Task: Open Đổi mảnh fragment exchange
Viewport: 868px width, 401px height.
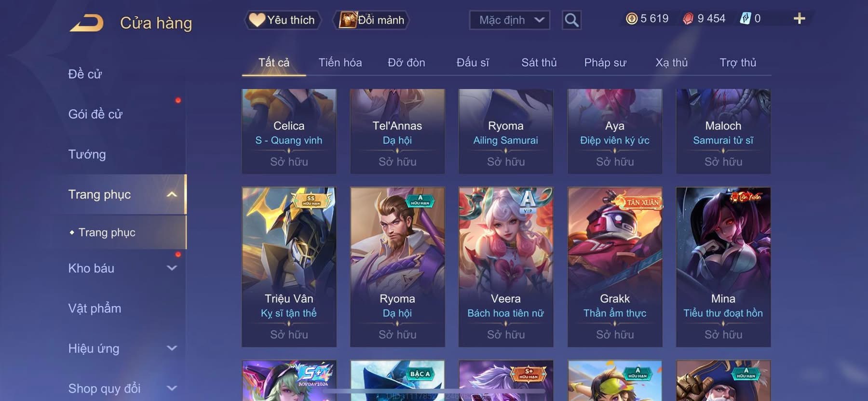Action: (x=371, y=20)
